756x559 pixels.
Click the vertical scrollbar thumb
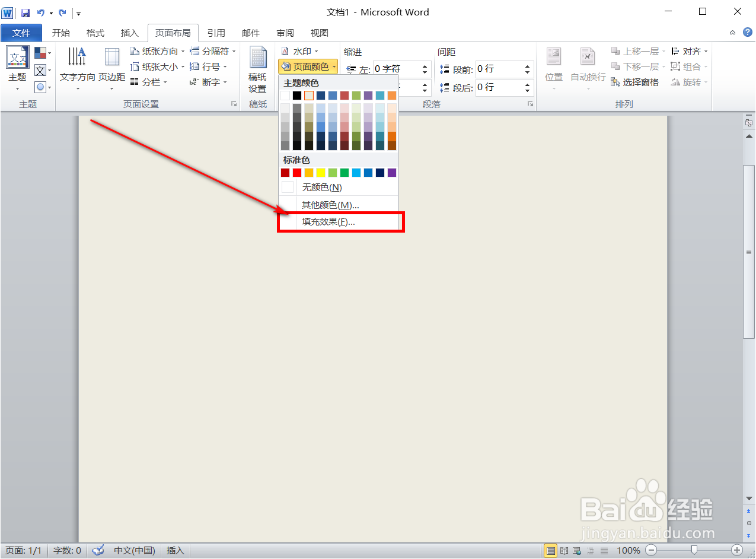749,252
